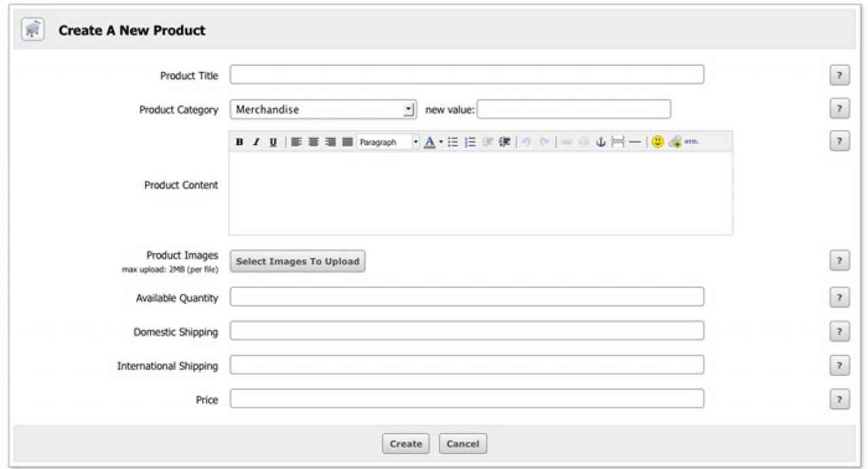Open help for Available Quantity
The height and width of the screenshot is (469, 868).
(x=840, y=297)
